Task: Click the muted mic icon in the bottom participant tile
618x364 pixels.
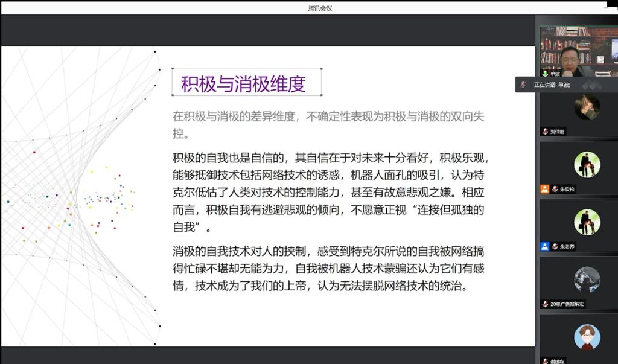Action: 545,361
